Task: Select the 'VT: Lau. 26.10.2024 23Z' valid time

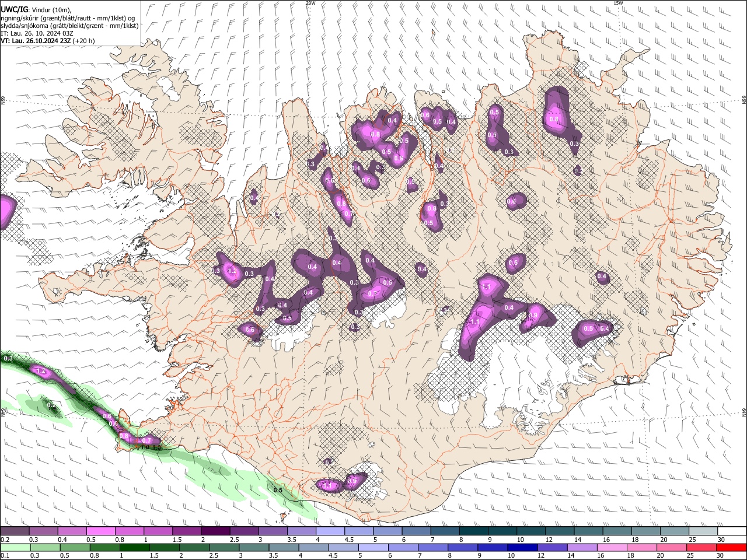Action: click(x=36, y=41)
